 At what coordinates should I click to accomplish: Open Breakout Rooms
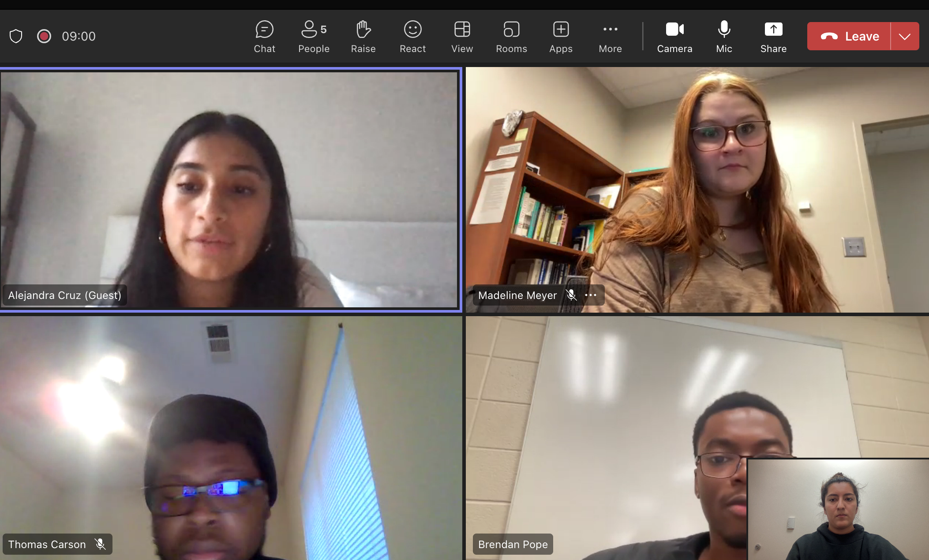pos(511,37)
